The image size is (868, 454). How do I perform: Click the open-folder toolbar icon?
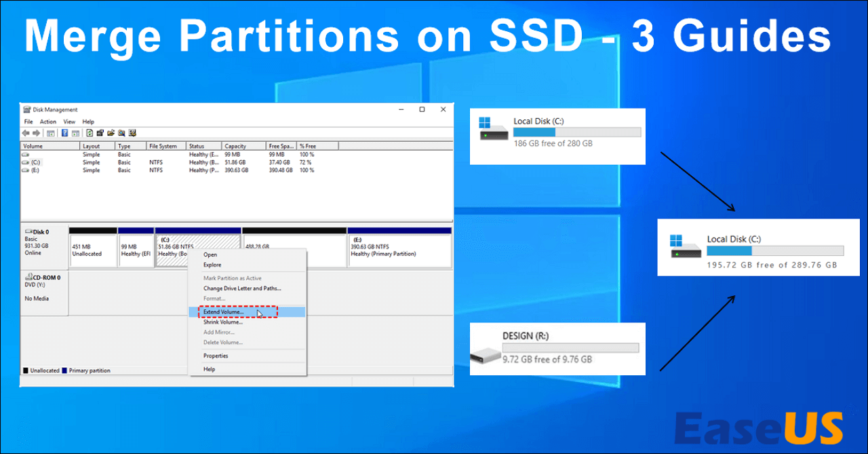pos(111,133)
